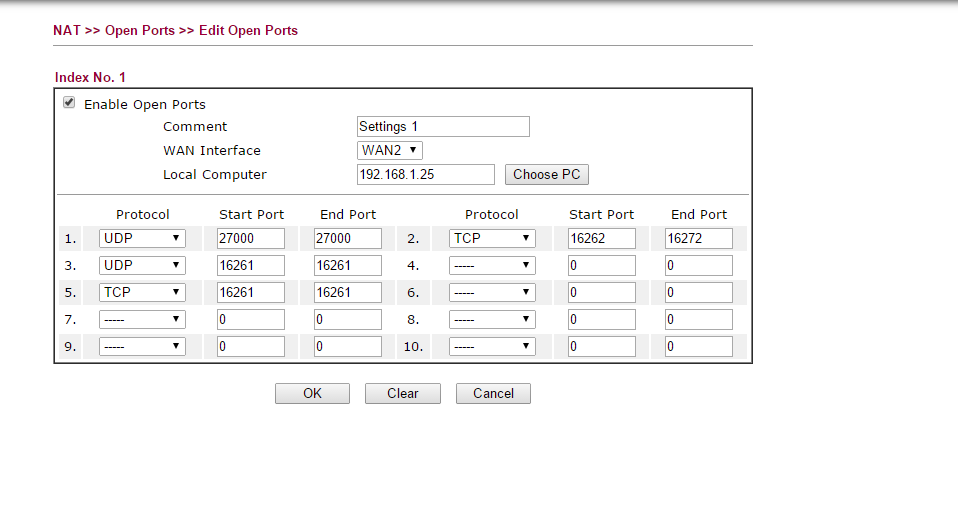Image resolution: width=958 pixels, height=516 pixels.
Task: Click row 1 Start Port field 27000
Action: [250, 239]
